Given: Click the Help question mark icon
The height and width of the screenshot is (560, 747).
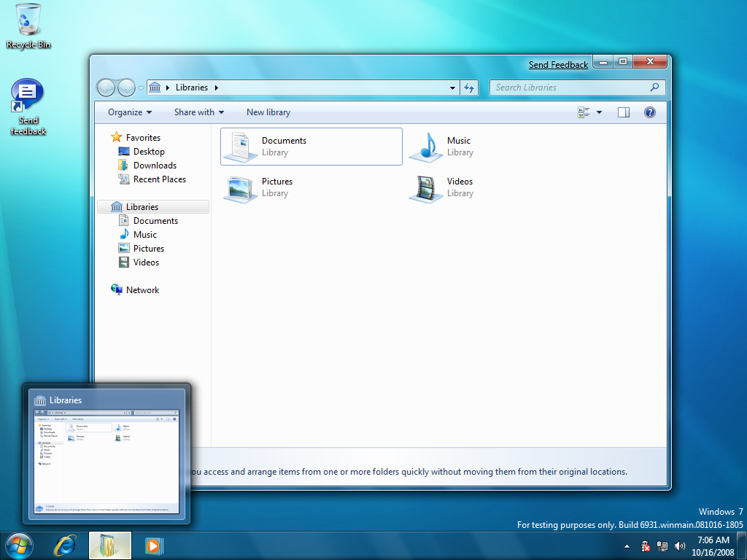Looking at the screenshot, I should (649, 112).
